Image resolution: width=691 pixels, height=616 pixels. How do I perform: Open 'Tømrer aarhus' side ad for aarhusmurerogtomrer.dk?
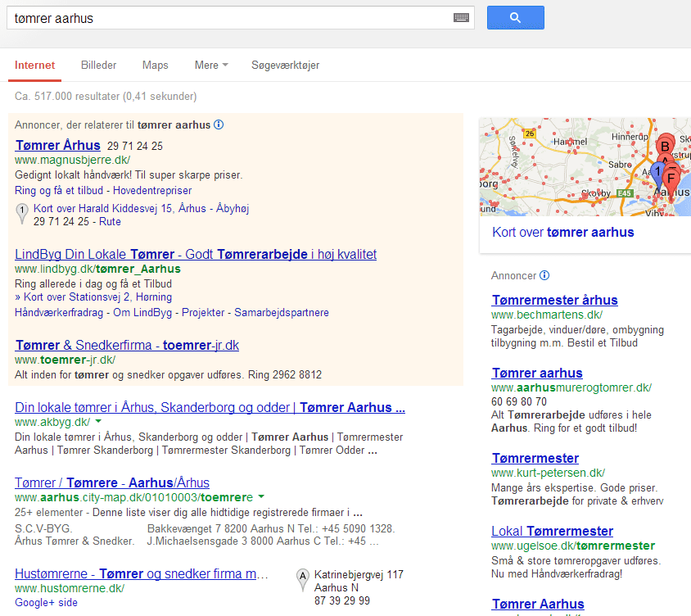click(x=537, y=373)
